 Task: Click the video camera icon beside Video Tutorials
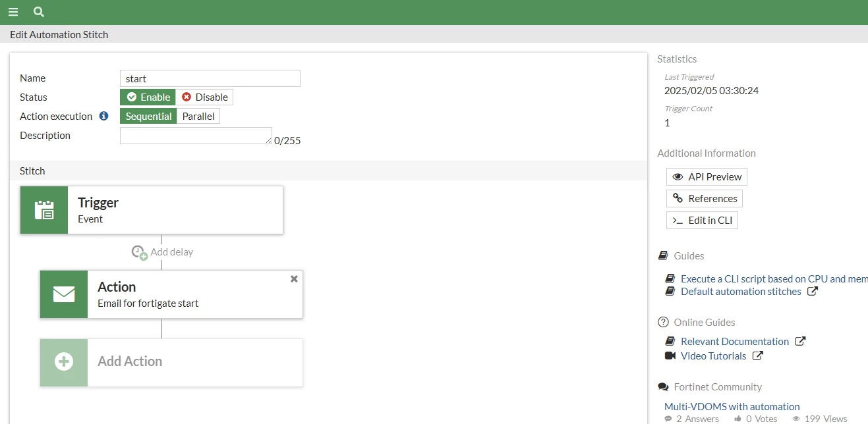coord(670,356)
